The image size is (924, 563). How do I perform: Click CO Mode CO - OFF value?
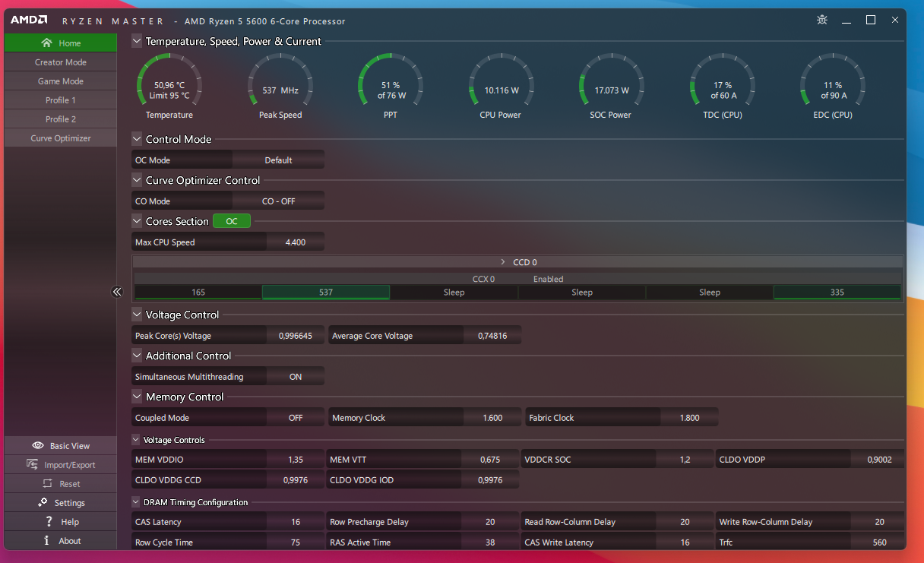(x=279, y=201)
